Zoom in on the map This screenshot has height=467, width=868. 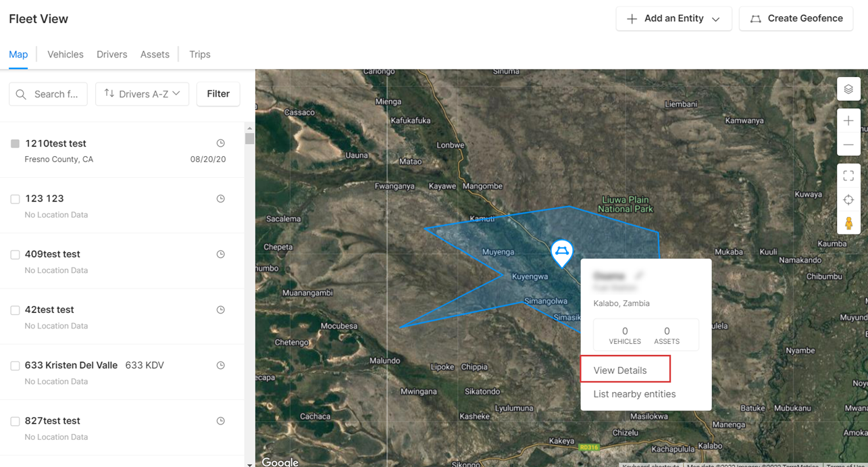[848, 121]
